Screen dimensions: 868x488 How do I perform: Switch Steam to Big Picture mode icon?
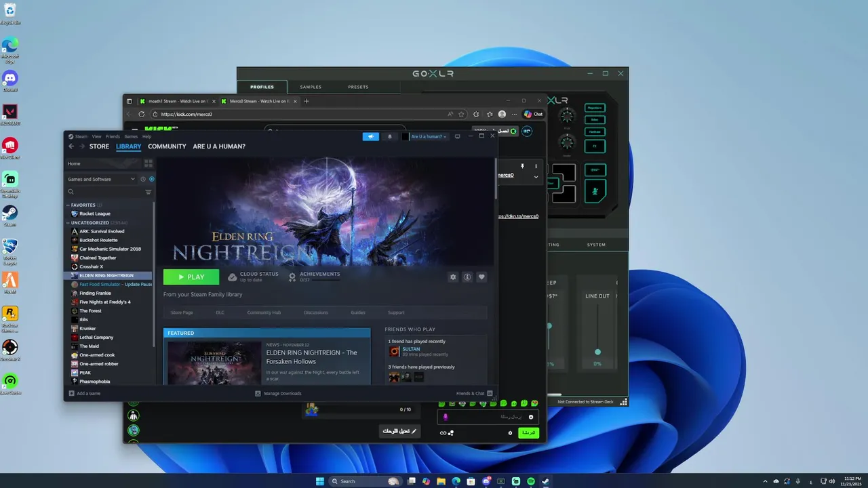[x=457, y=136]
